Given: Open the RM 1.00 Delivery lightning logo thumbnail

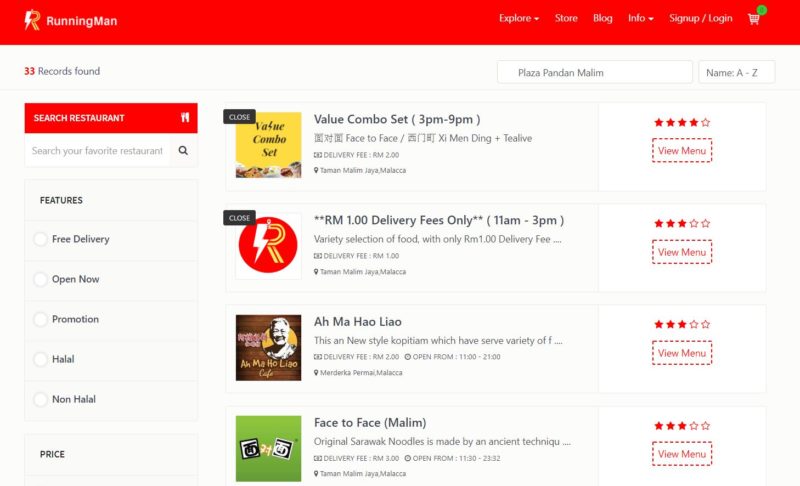Looking at the screenshot, I should [268, 246].
